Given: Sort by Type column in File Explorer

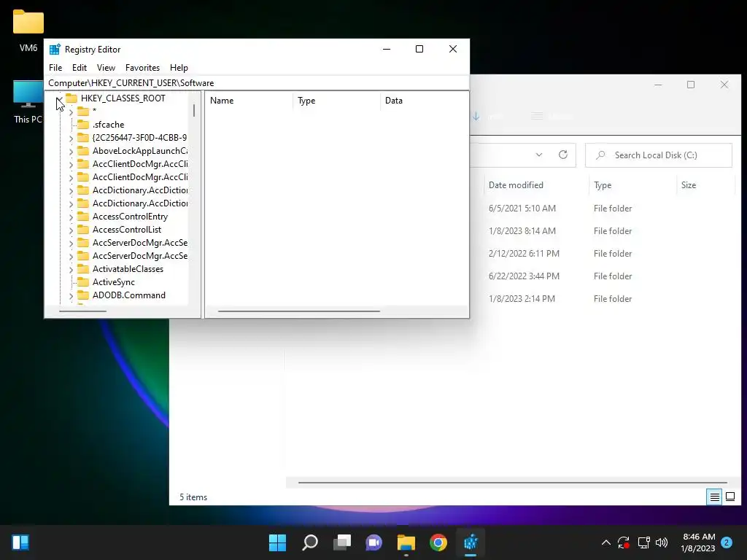Looking at the screenshot, I should tap(632, 185).
